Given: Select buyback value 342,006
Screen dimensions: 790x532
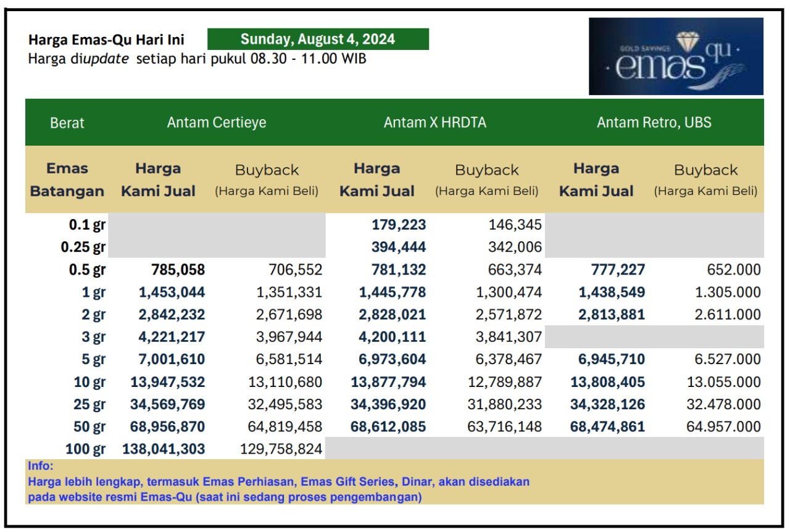Looking at the screenshot, I should pos(515,247).
